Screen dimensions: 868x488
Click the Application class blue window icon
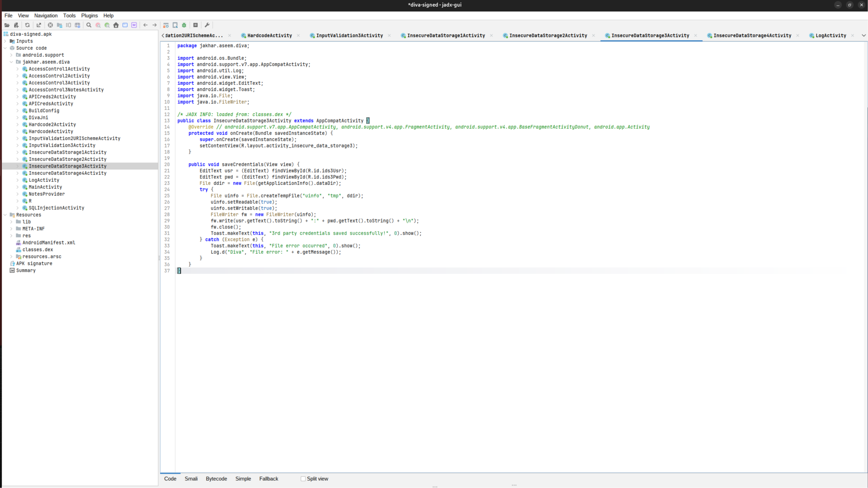tap(125, 25)
